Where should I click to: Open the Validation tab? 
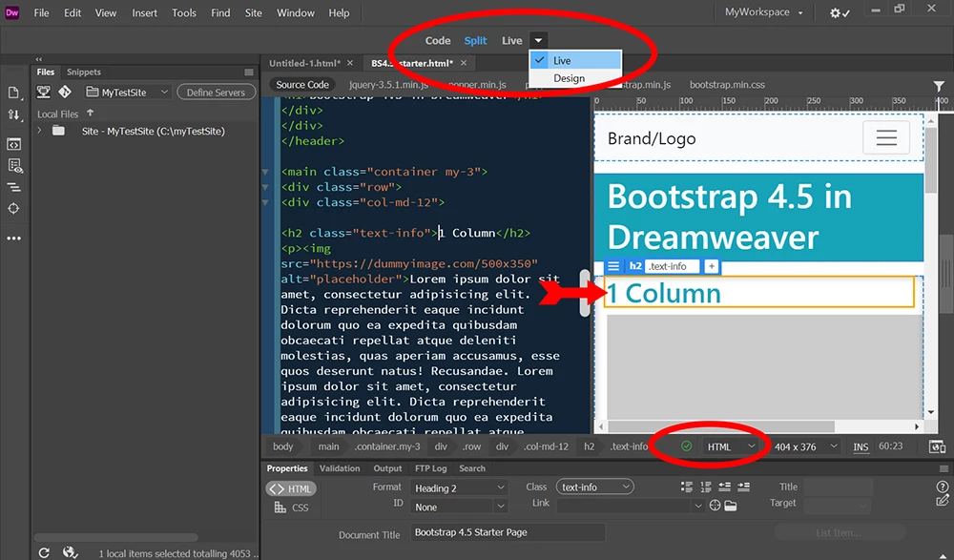pos(340,468)
